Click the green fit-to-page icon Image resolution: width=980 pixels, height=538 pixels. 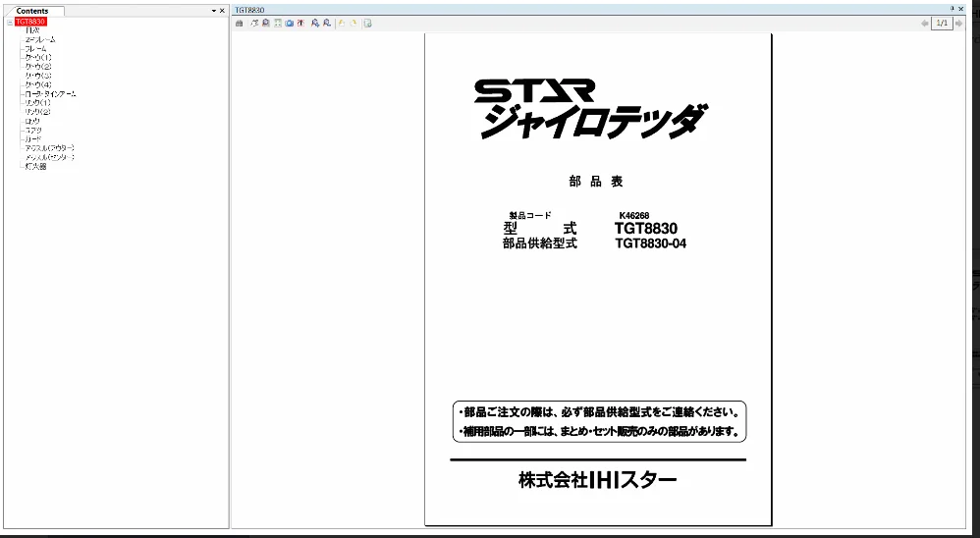point(278,24)
